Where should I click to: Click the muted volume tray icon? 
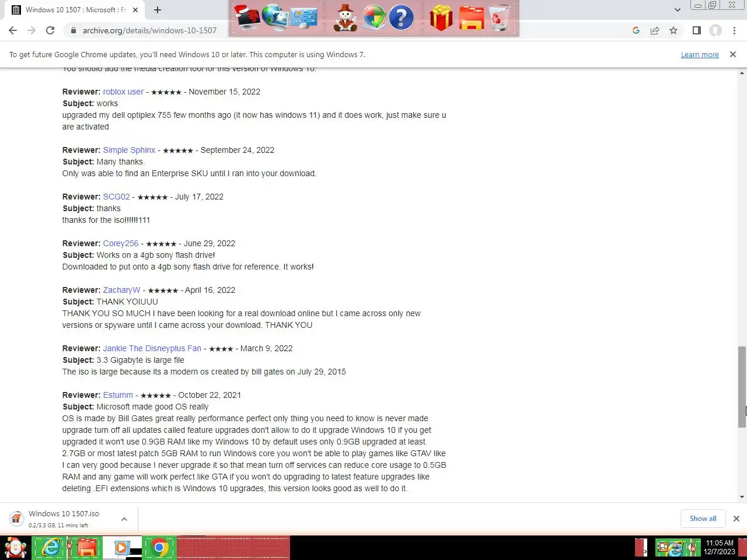tap(692, 548)
